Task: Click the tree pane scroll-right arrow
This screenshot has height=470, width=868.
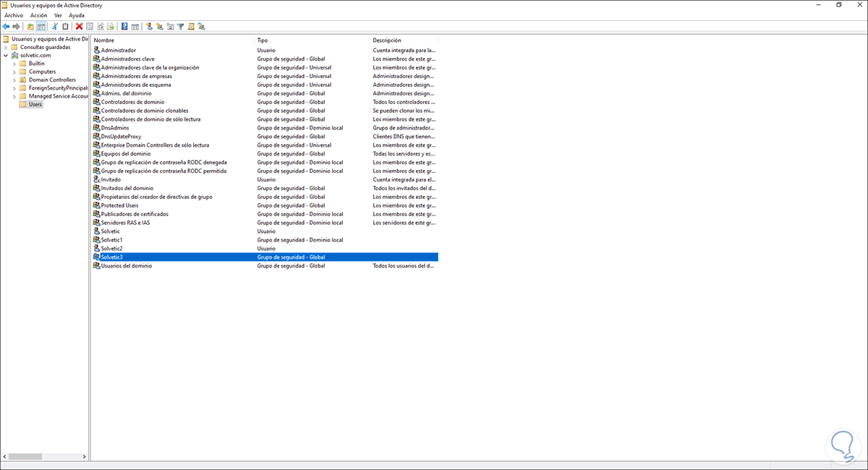Action: 85,457
